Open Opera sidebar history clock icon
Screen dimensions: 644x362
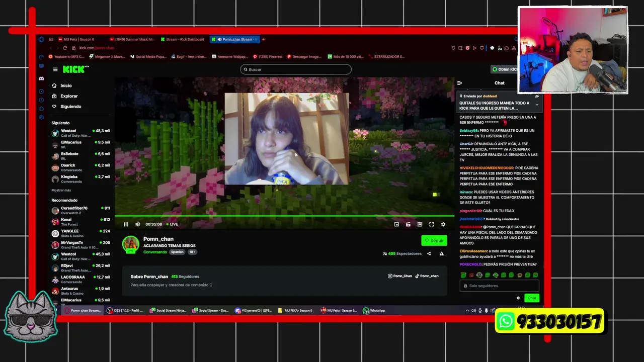click(x=41, y=100)
